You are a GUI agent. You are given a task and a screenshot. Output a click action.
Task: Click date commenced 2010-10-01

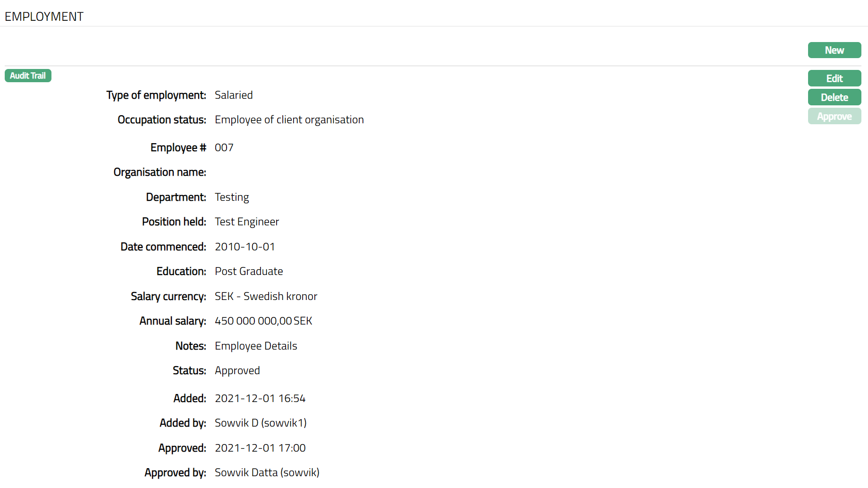pos(244,247)
